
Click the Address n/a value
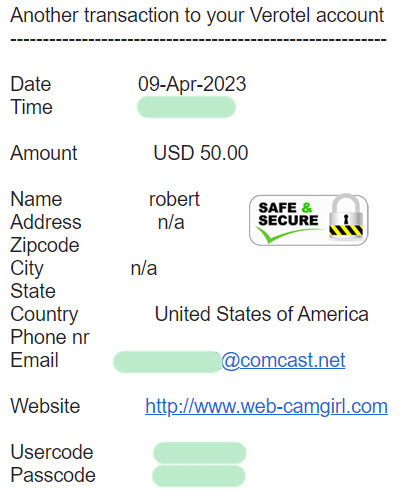click(x=171, y=222)
